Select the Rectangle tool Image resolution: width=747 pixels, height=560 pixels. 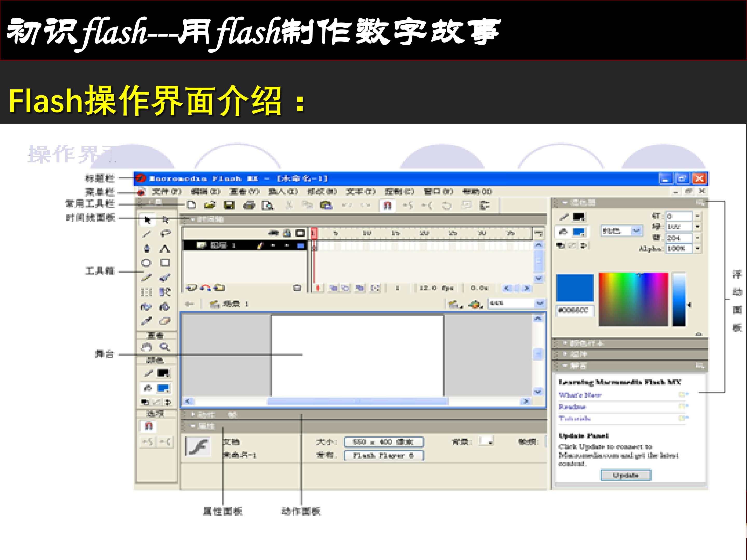click(x=165, y=263)
